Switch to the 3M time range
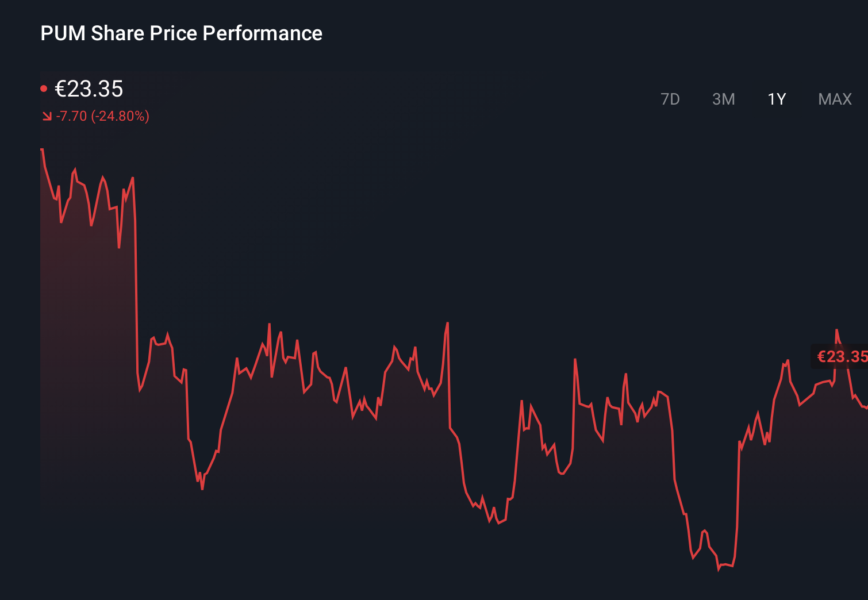The image size is (868, 600). (724, 99)
